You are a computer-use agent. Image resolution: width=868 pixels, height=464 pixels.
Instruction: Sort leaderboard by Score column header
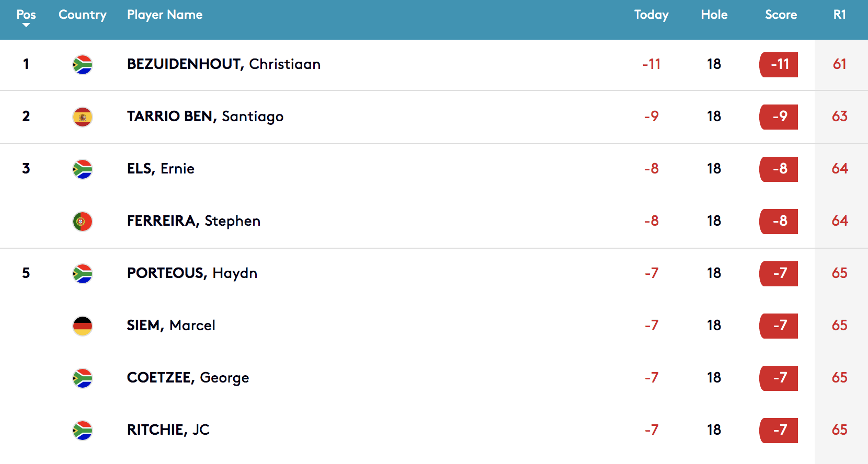[x=781, y=15]
